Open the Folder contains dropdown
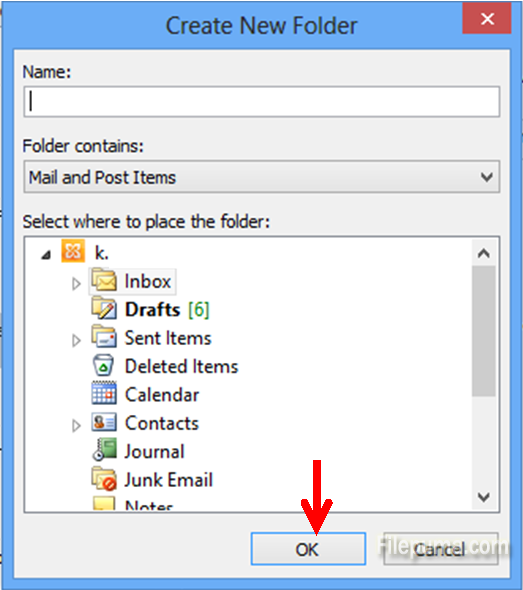 tap(262, 177)
